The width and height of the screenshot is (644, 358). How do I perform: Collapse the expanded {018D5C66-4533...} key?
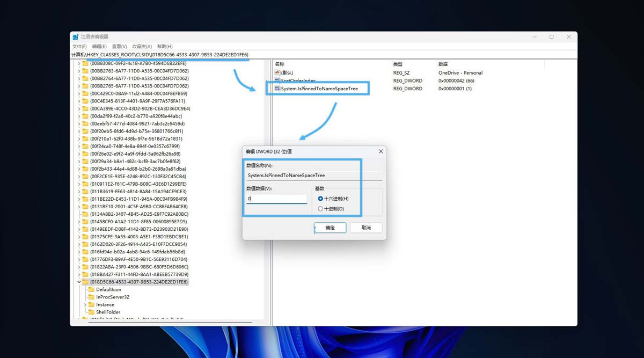[x=78, y=281]
